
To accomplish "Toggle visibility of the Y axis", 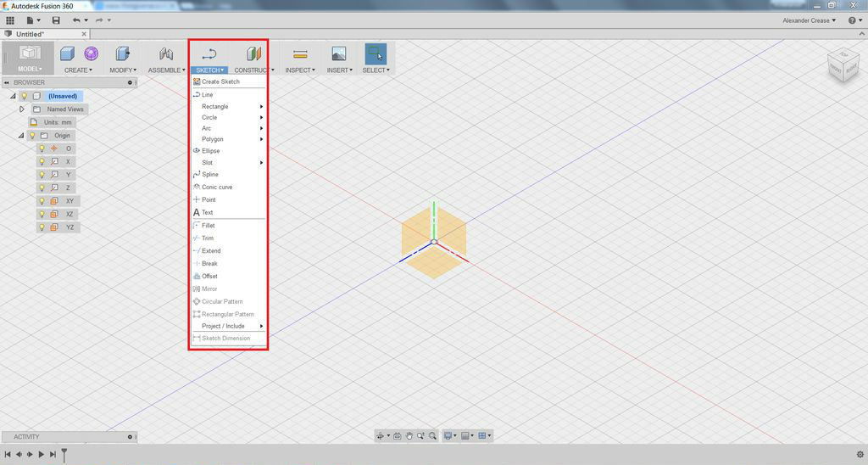I will coord(42,175).
